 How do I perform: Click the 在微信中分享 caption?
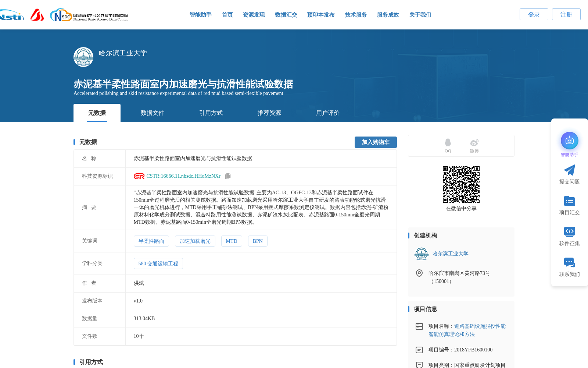[461, 208]
